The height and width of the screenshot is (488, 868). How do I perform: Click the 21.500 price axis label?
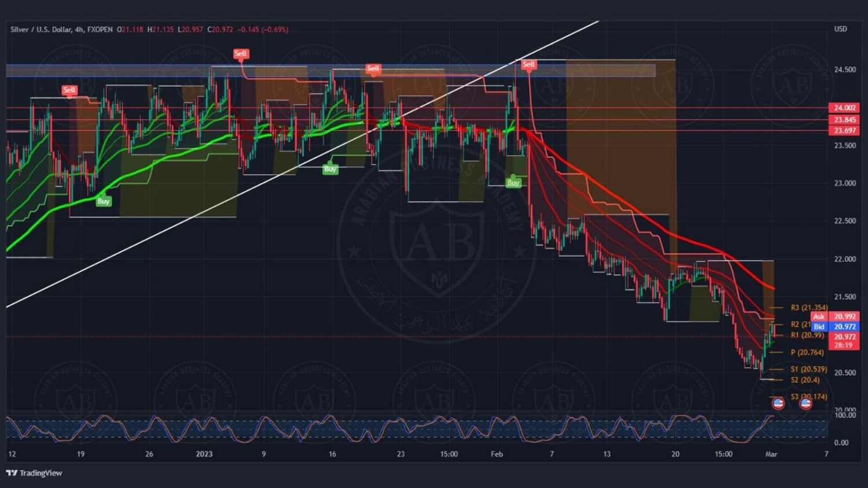tap(845, 297)
